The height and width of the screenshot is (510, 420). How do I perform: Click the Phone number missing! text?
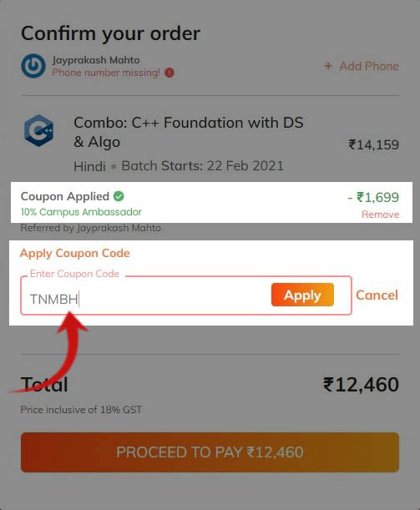coord(106,73)
